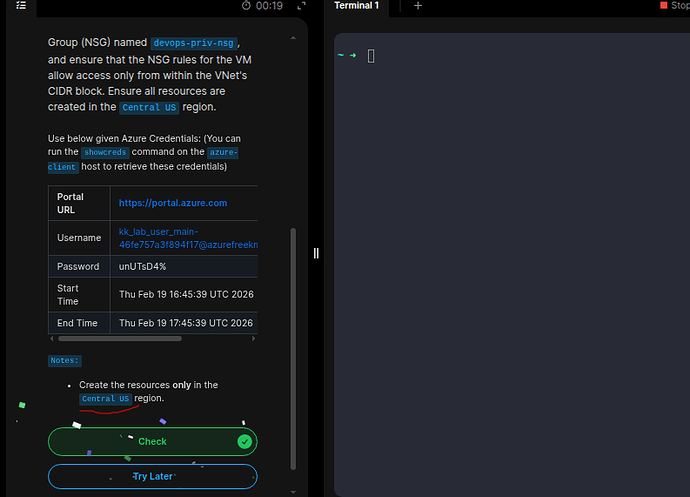
Task: Click the instructions panel scroll-up arrow
Action: pyautogui.click(x=293, y=38)
